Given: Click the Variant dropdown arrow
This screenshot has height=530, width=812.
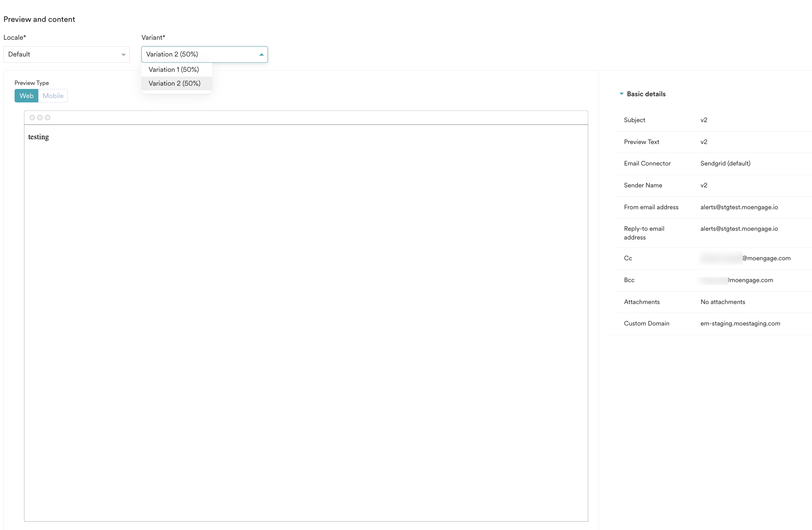Looking at the screenshot, I should (261, 55).
